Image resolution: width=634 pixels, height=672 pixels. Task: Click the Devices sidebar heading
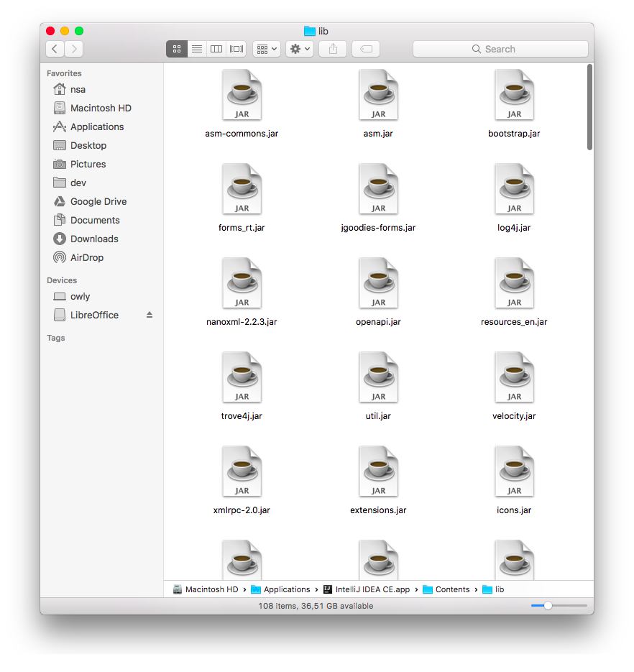pos(62,280)
